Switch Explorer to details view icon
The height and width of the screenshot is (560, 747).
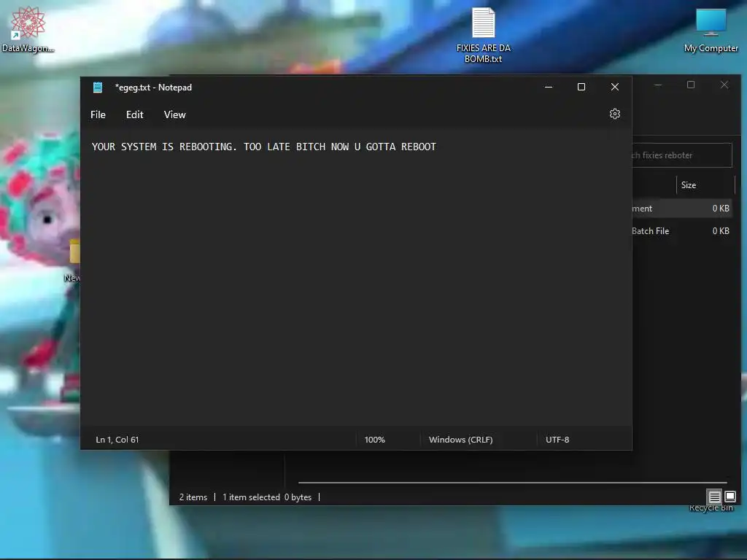pos(714,497)
